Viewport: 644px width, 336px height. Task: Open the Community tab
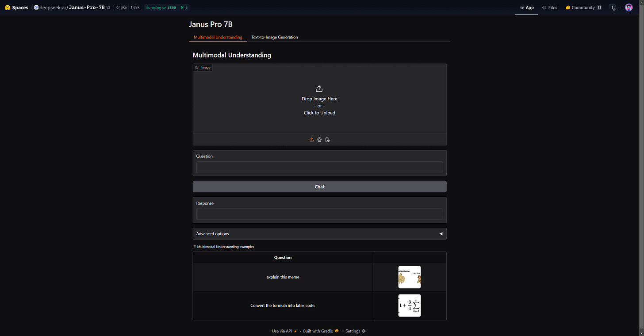pyautogui.click(x=584, y=8)
